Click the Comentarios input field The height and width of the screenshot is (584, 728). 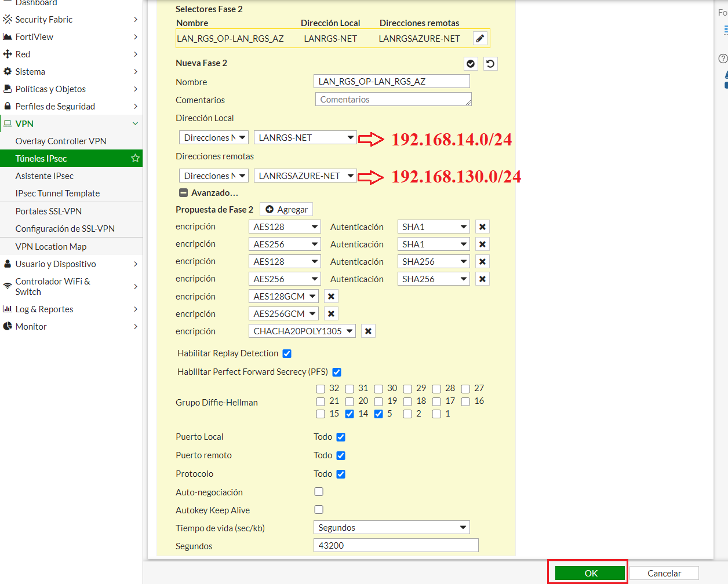tap(393, 99)
